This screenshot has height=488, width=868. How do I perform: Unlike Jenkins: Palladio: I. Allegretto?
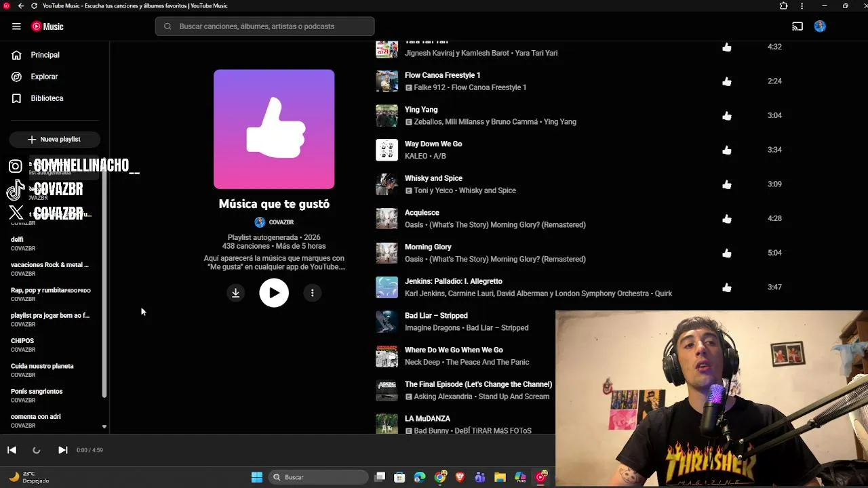(x=727, y=287)
